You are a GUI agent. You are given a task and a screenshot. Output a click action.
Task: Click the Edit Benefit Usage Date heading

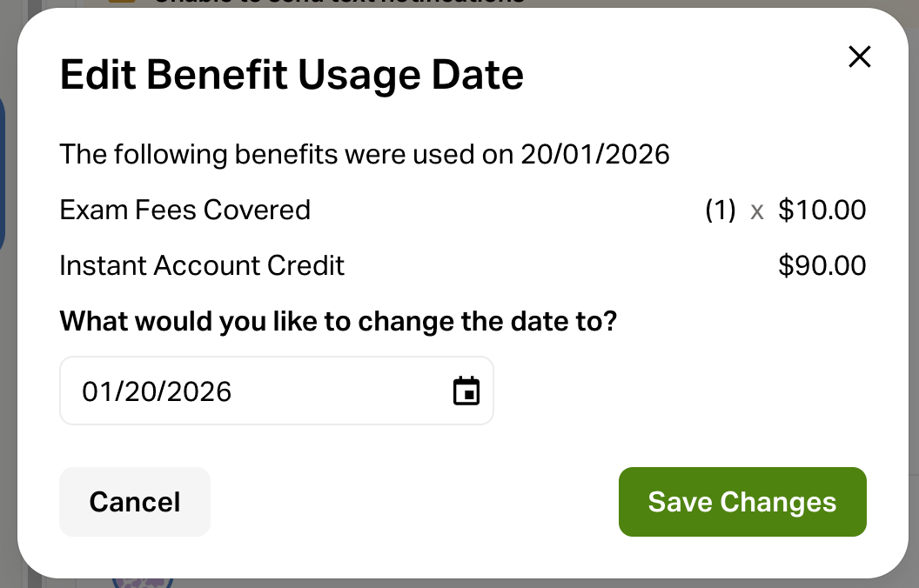(x=292, y=76)
